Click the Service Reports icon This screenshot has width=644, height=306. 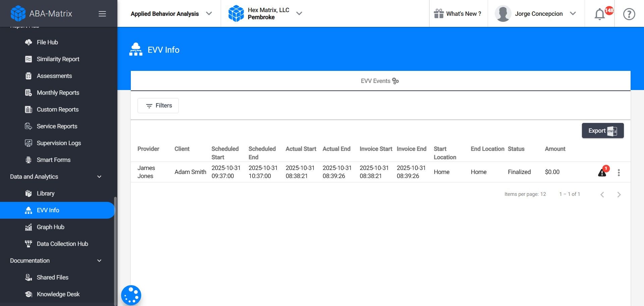[29, 126]
